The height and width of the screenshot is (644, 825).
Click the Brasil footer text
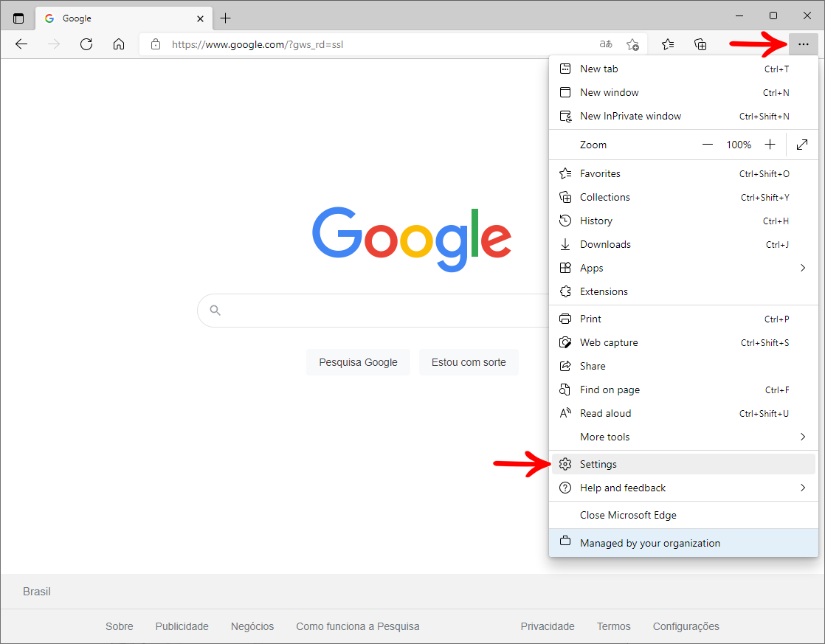tap(37, 592)
